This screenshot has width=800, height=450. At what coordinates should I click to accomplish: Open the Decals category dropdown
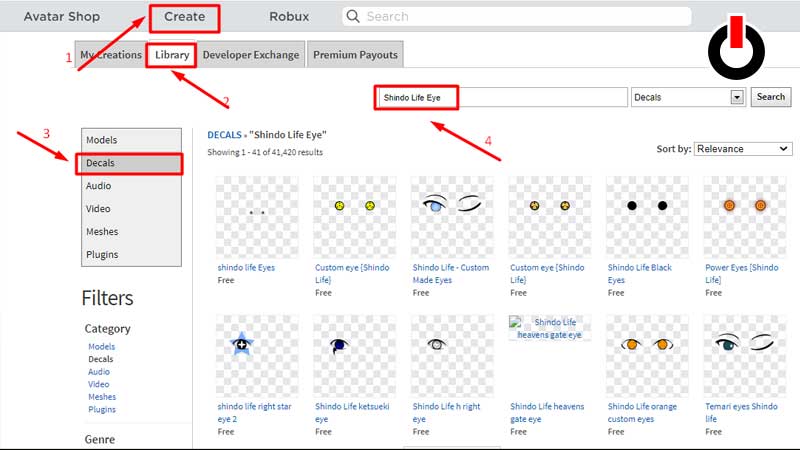pos(688,97)
